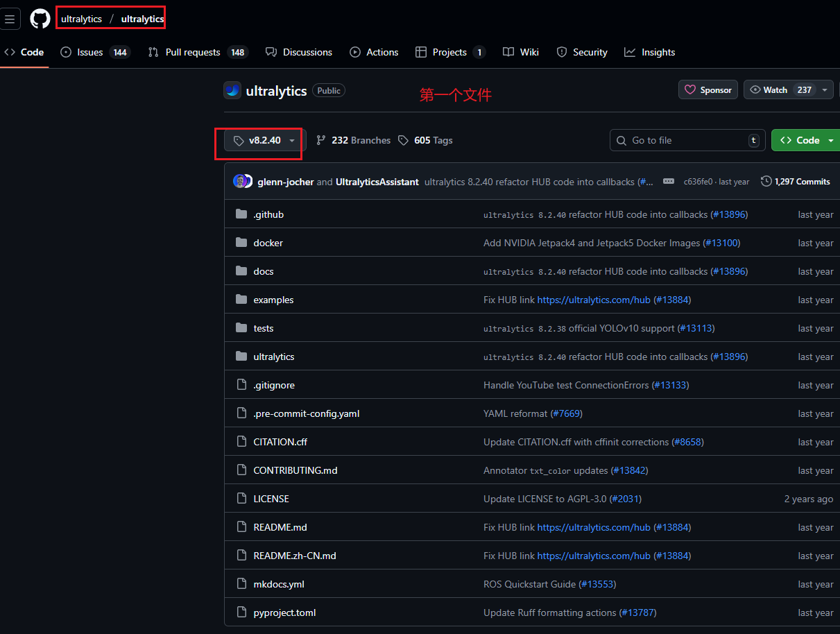Open the Wiki tab

(521, 52)
